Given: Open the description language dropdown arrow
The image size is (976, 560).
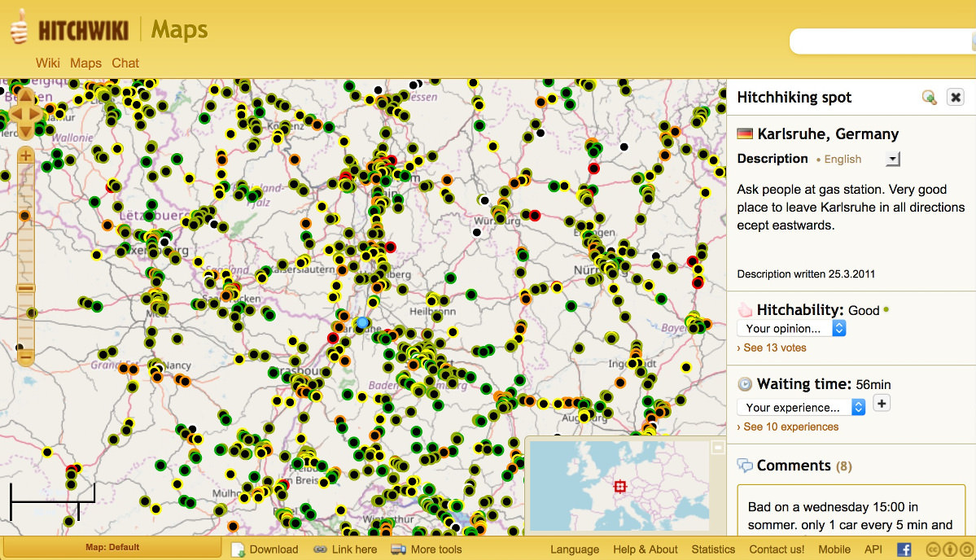Looking at the screenshot, I should point(893,160).
